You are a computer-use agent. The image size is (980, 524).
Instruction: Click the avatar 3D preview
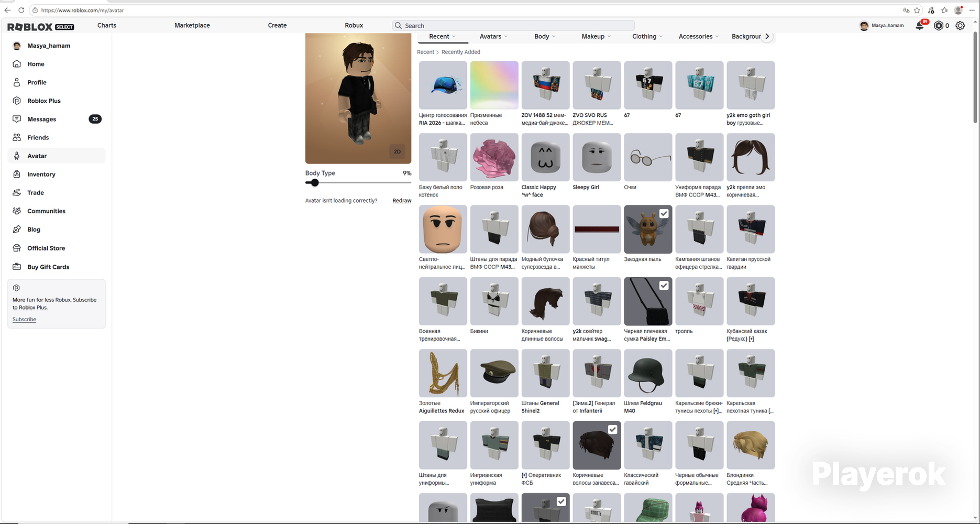click(x=358, y=99)
